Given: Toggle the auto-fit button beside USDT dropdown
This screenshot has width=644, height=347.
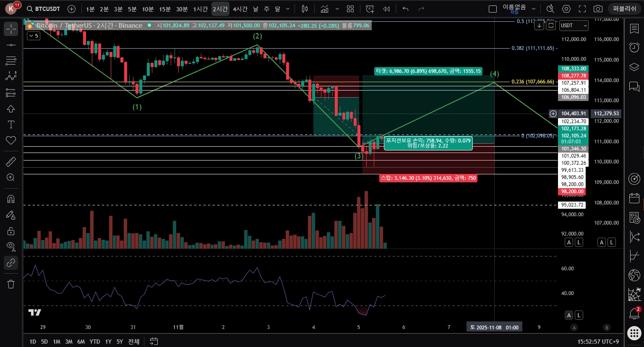Looking at the screenshot, I should [x=551, y=26].
